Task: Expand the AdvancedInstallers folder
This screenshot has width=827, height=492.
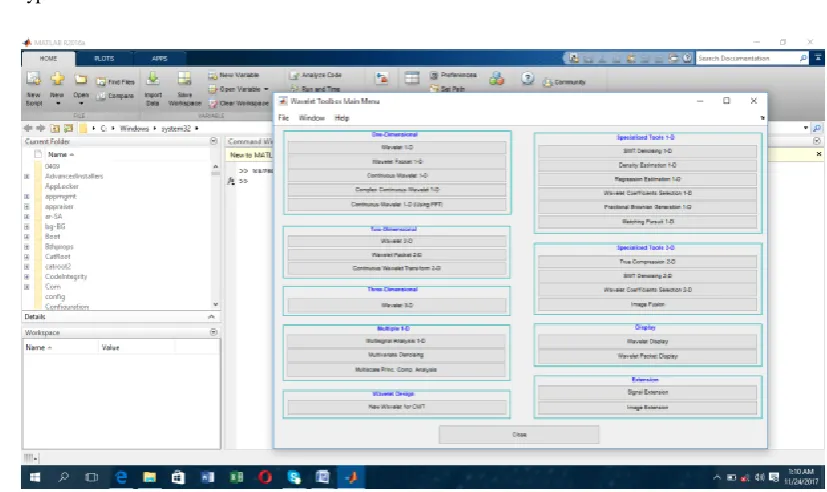Action: click(x=27, y=176)
